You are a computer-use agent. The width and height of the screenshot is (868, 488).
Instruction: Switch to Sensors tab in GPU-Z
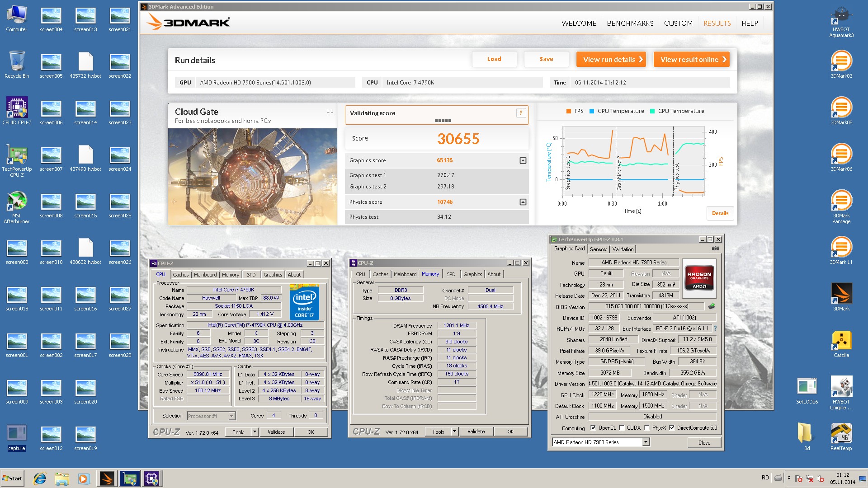click(599, 249)
